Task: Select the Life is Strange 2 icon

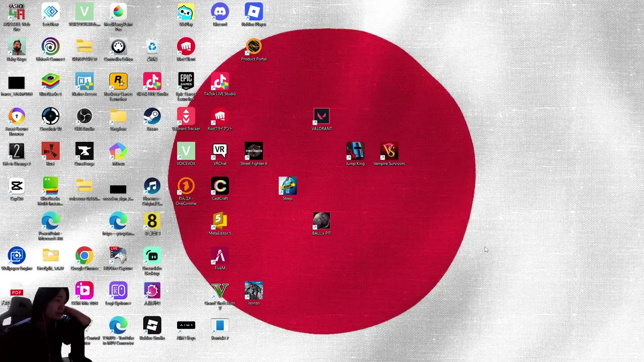Action: pos(17,151)
